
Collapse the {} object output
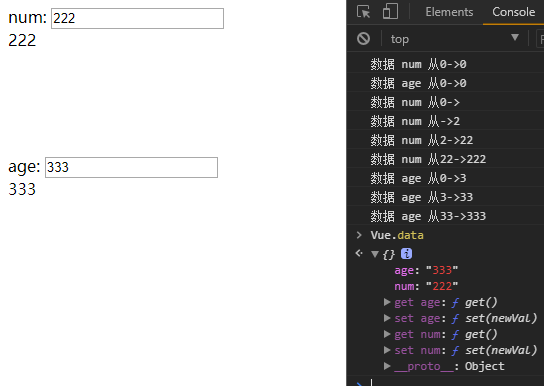[375, 254]
